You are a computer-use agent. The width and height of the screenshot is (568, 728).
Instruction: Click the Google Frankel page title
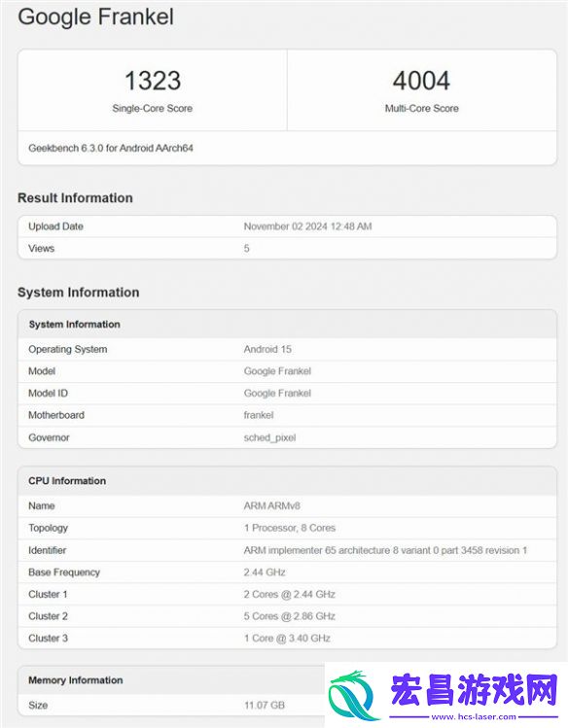(x=95, y=17)
